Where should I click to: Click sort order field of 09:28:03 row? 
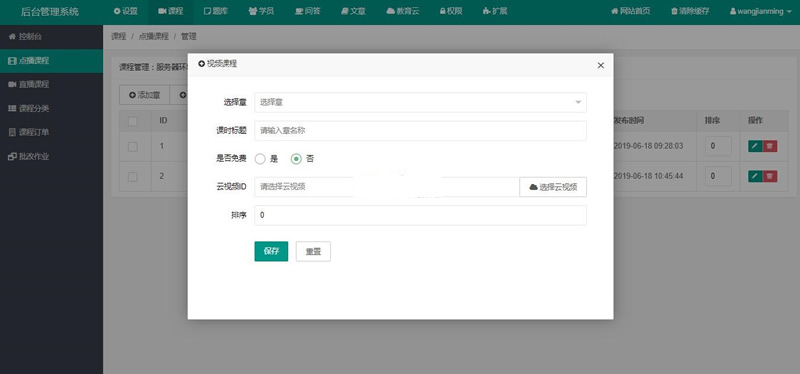click(718, 146)
